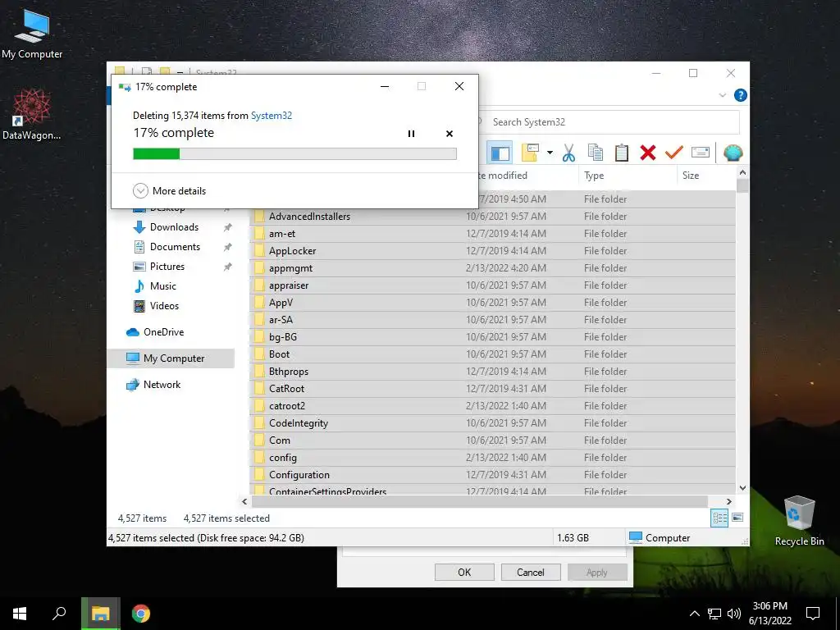Click the red X Delete icon
Screen dimensions: 840x630
(x=648, y=153)
